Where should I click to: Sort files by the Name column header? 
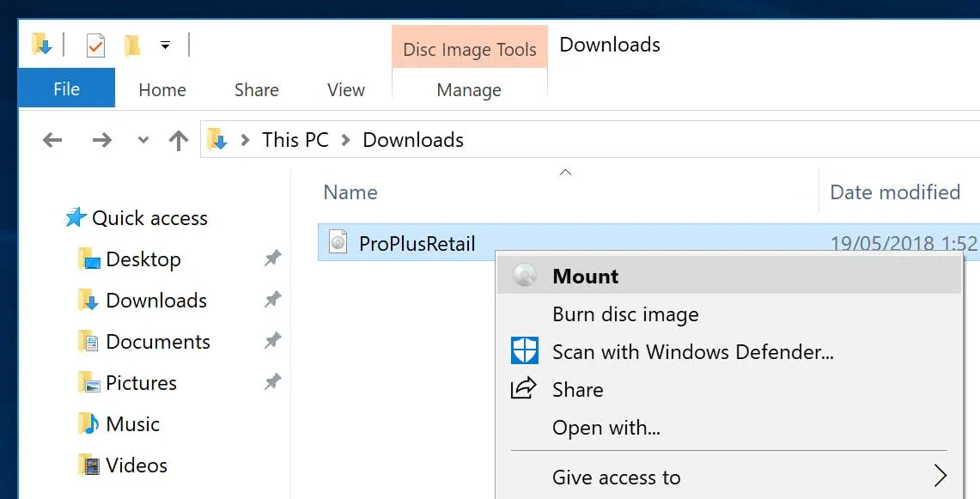coord(350,192)
